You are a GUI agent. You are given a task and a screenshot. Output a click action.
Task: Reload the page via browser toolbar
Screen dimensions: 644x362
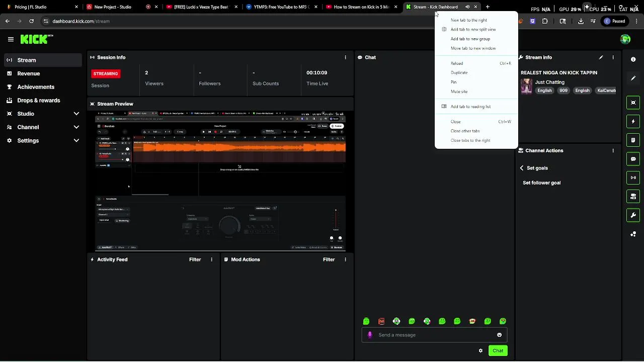click(x=31, y=21)
